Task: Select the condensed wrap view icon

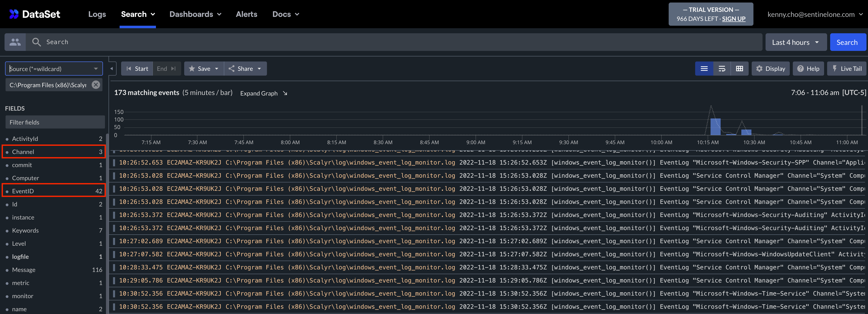Action: (x=722, y=68)
